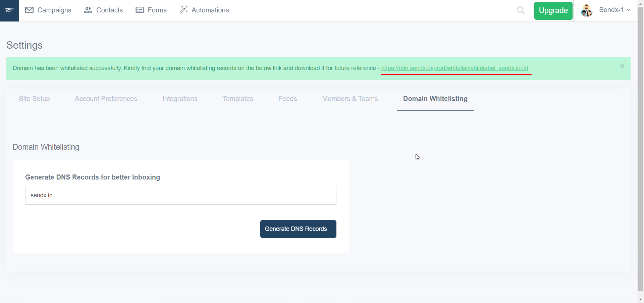Image resolution: width=644 pixels, height=303 pixels.
Task: Click the search magnifier icon
Action: 521,10
